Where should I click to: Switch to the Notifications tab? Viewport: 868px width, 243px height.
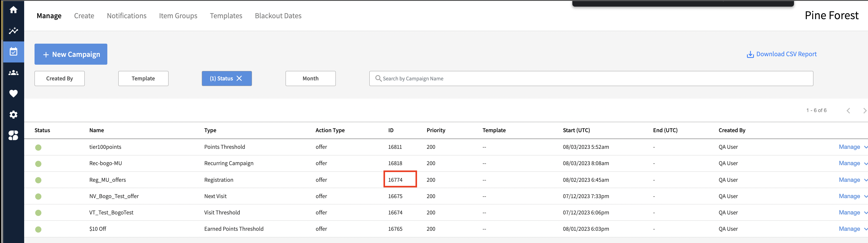(126, 16)
